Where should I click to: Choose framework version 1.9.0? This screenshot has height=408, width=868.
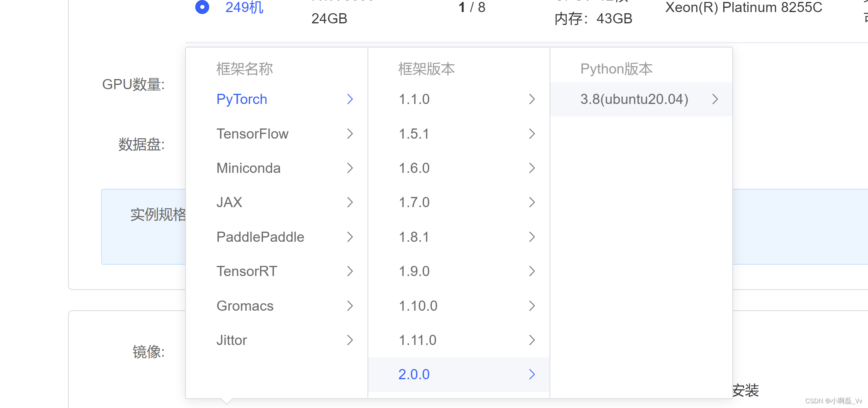pyautogui.click(x=414, y=271)
